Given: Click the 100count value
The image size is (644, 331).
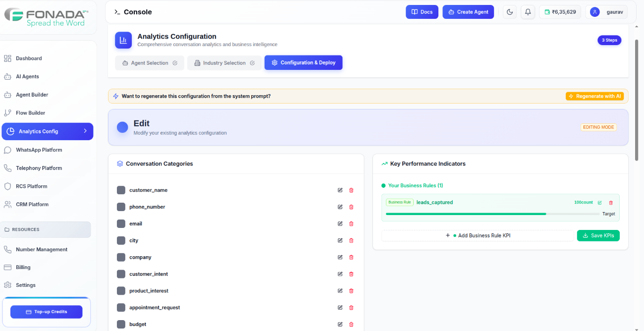Looking at the screenshot, I should (x=584, y=203).
